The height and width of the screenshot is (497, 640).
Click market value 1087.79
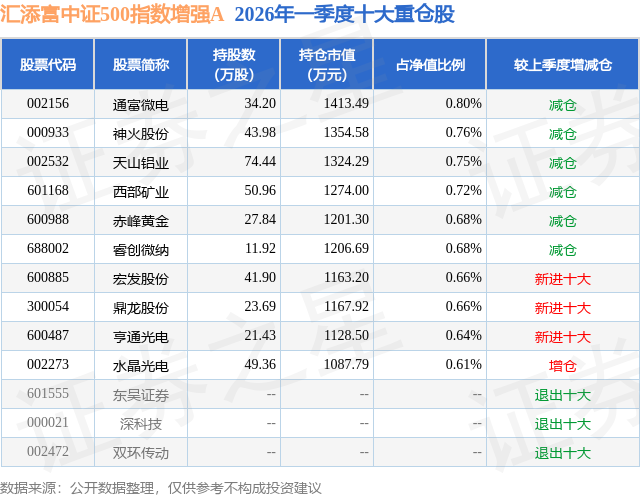tap(346, 364)
